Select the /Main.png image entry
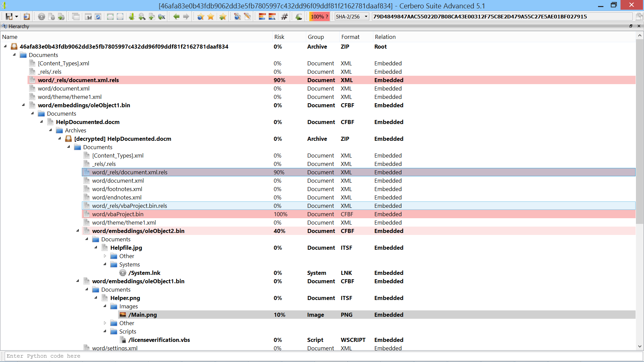Image resolution: width=644 pixels, height=362 pixels. 377,315
